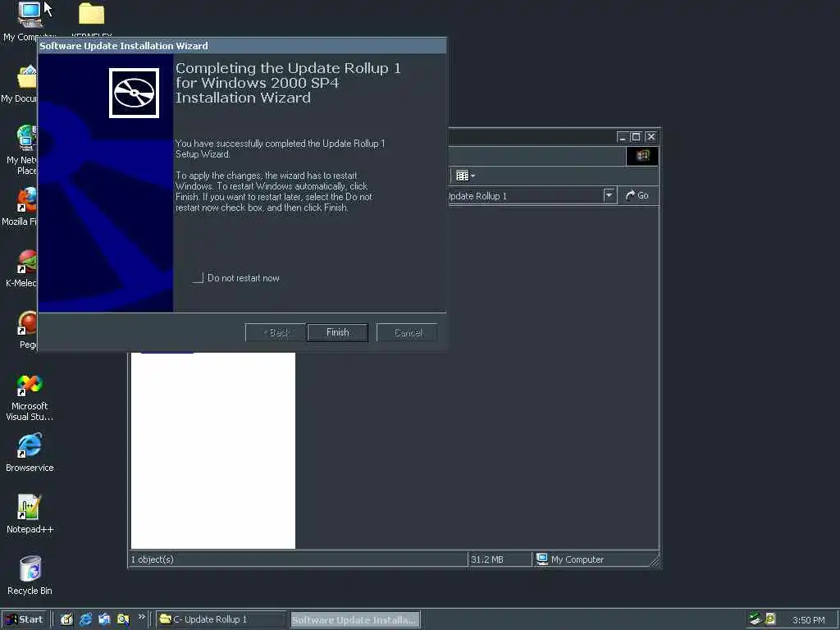This screenshot has height=630, width=840.
Task: Click My Computer zone in status bar
Action: point(569,559)
